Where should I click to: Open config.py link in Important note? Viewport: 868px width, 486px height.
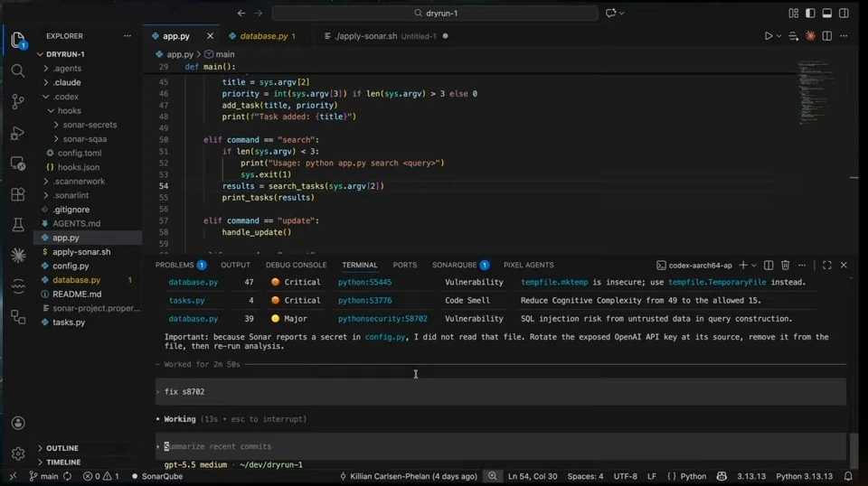(x=385, y=337)
